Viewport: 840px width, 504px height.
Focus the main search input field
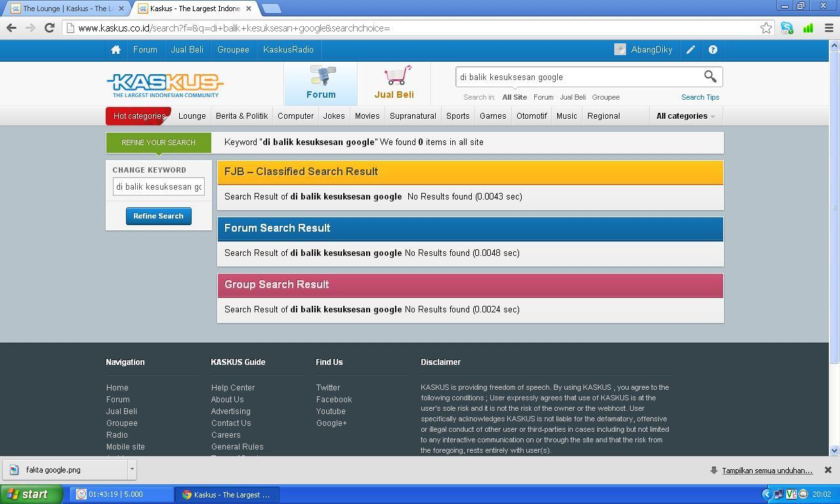[579, 77]
